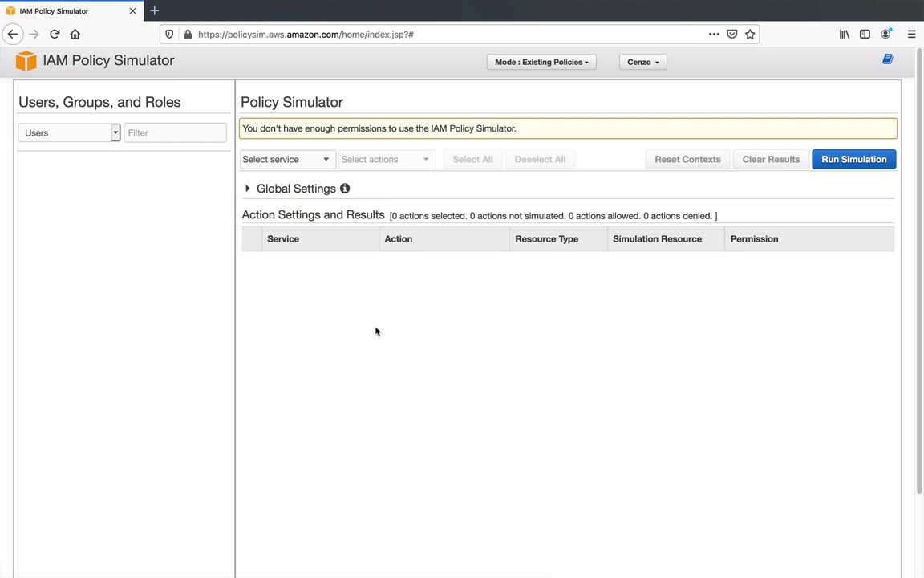Click the Global Settings info icon
This screenshot has width=924, height=578.
tap(345, 188)
